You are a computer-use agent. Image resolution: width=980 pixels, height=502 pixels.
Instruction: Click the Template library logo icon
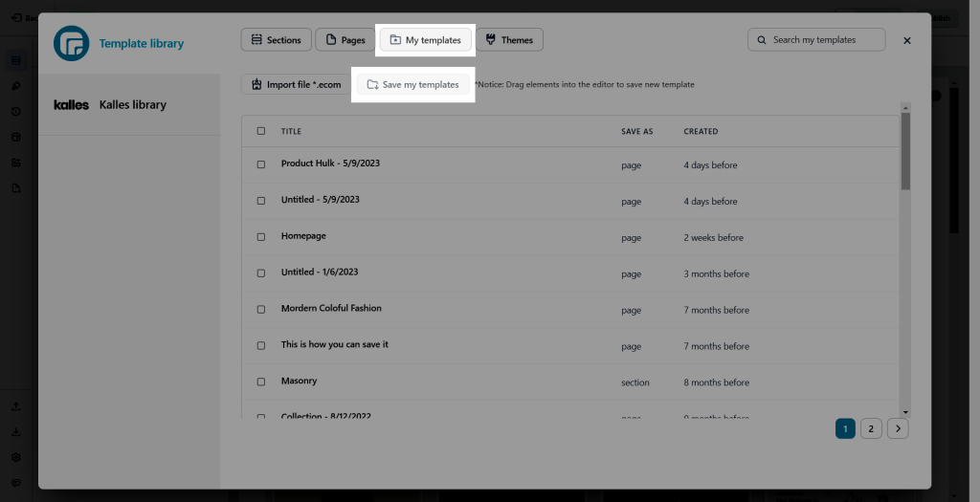(x=71, y=43)
